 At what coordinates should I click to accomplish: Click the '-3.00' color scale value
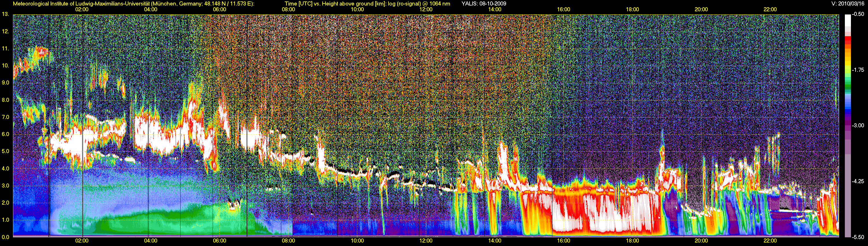tap(858, 125)
